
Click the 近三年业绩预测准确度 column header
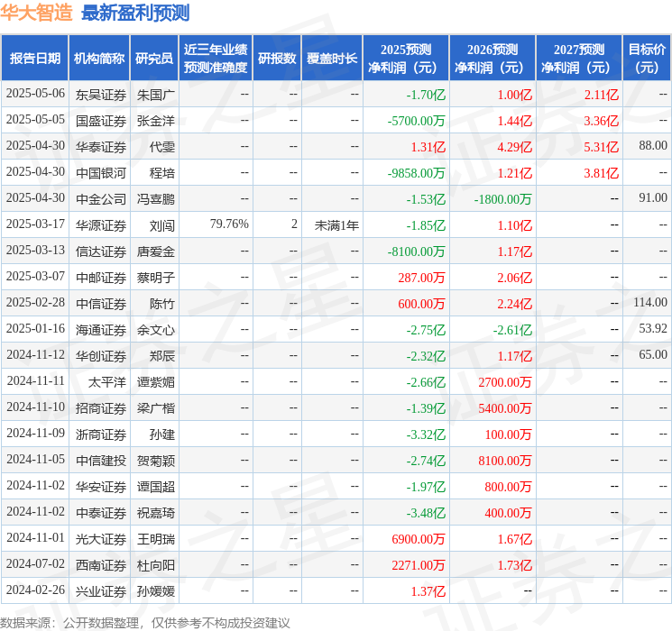tap(215, 59)
